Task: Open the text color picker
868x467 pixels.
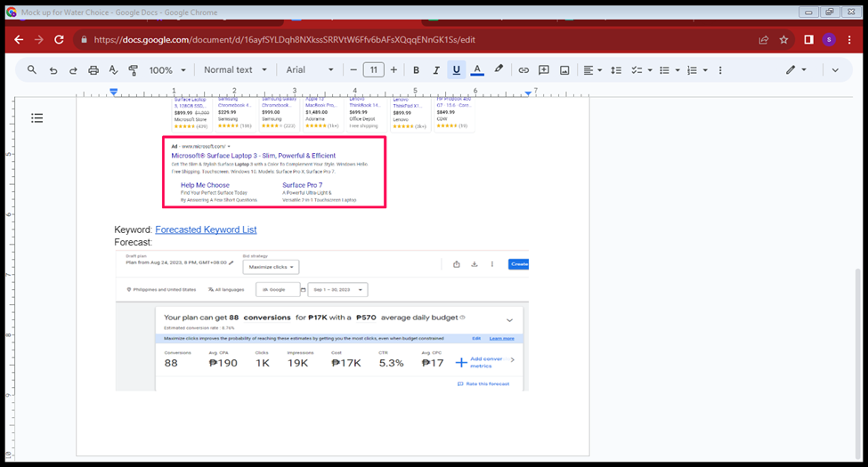Action: [x=477, y=70]
